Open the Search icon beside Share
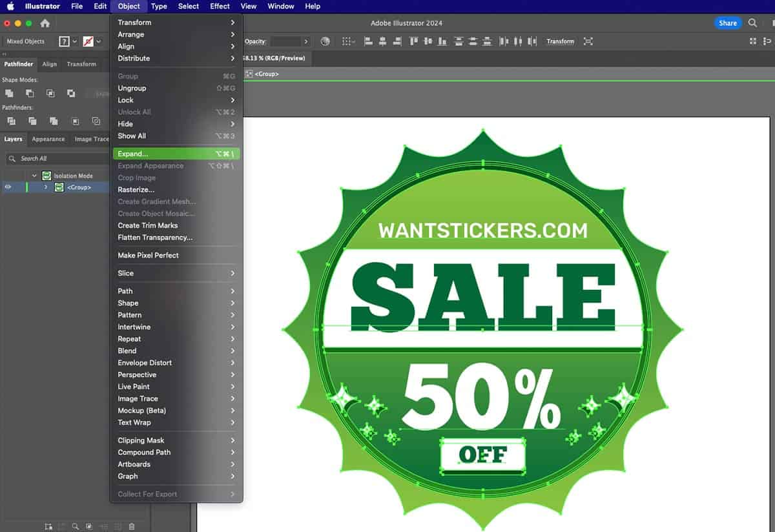 tap(753, 23)
